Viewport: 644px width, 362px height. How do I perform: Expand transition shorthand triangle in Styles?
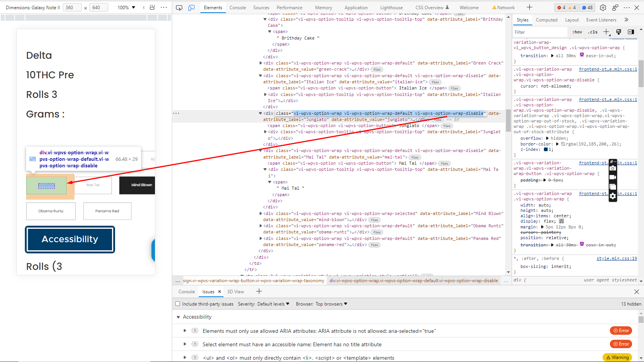(x=552, y=56)
